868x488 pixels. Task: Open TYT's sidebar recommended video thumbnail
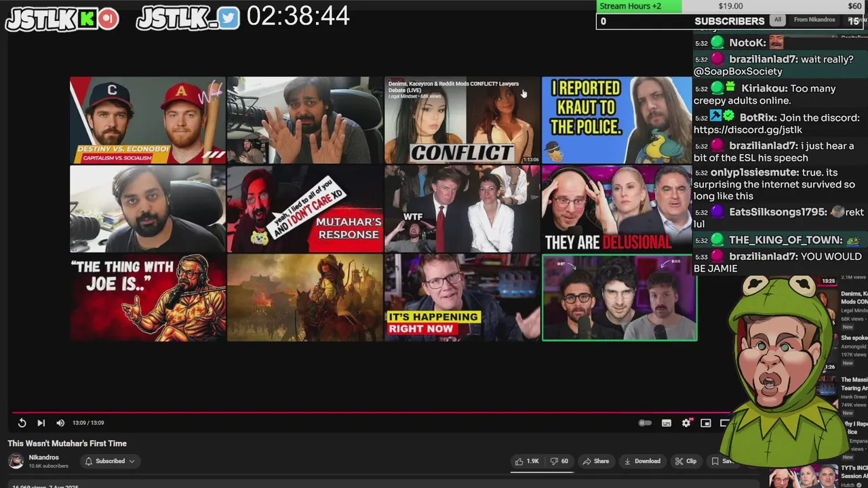click(804, 476)
